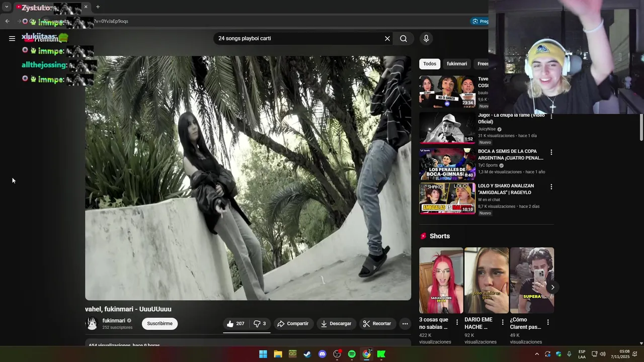Open the 23:34 recommended video thumbnail
Image resolution: width=644 pixels, height=362 pixels.
(x=447, y=92)
